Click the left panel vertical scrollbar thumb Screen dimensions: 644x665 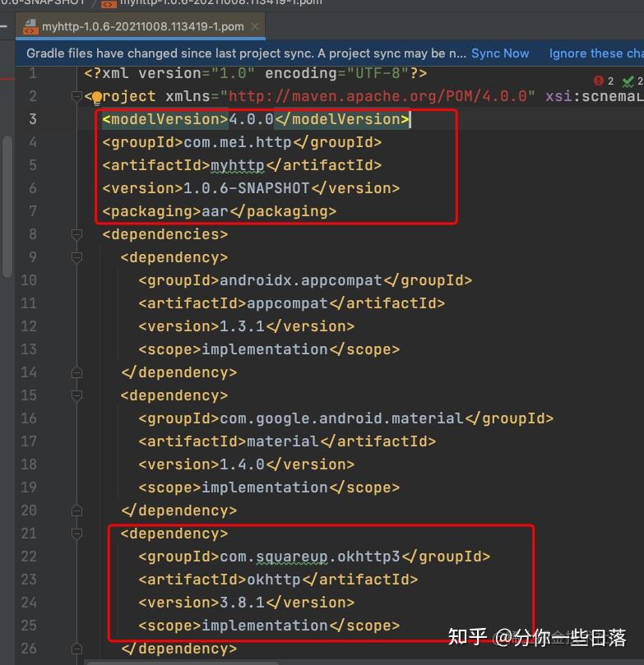click(7, 206)
